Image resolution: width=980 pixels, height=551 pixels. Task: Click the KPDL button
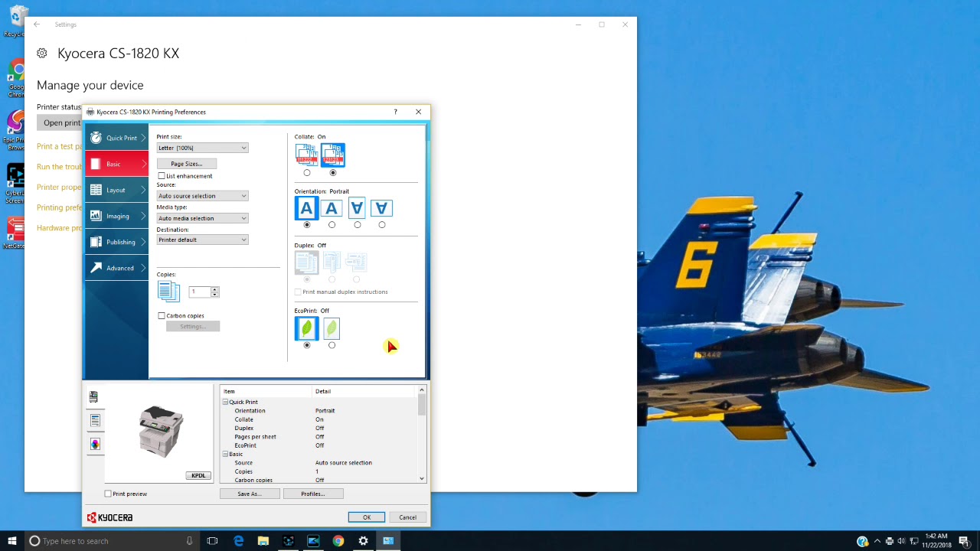(198, 475)
